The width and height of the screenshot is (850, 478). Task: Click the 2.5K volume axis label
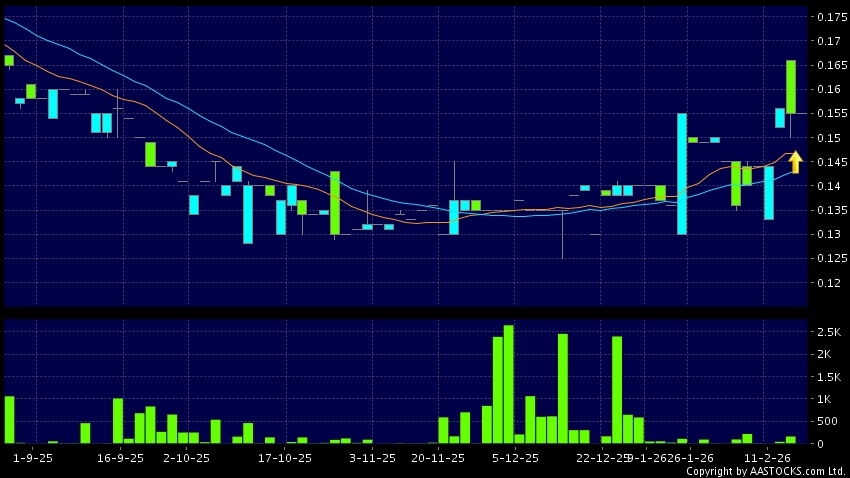831,332
